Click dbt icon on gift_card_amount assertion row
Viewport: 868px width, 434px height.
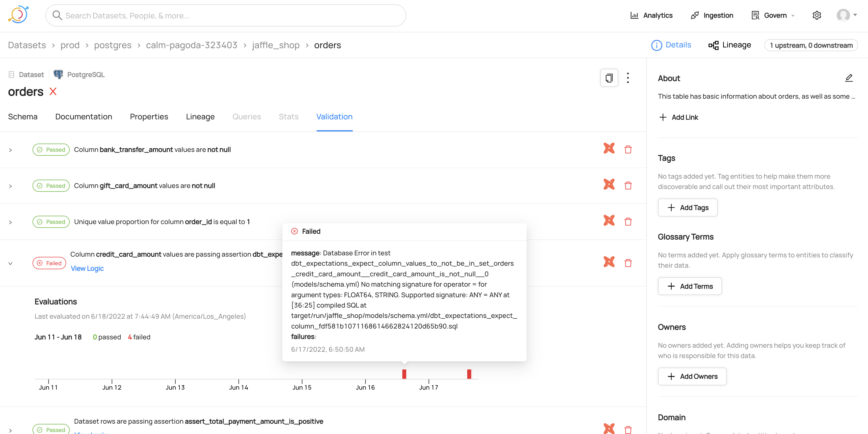pos(609,185)
